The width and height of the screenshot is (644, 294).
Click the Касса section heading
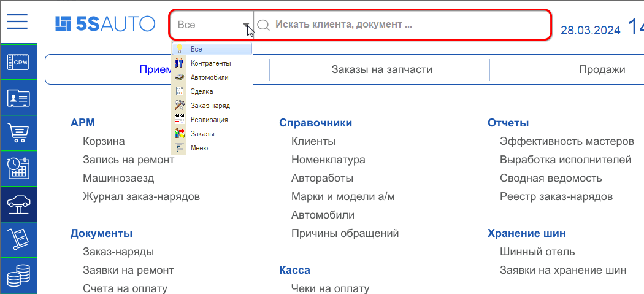[x=294, y=270]
